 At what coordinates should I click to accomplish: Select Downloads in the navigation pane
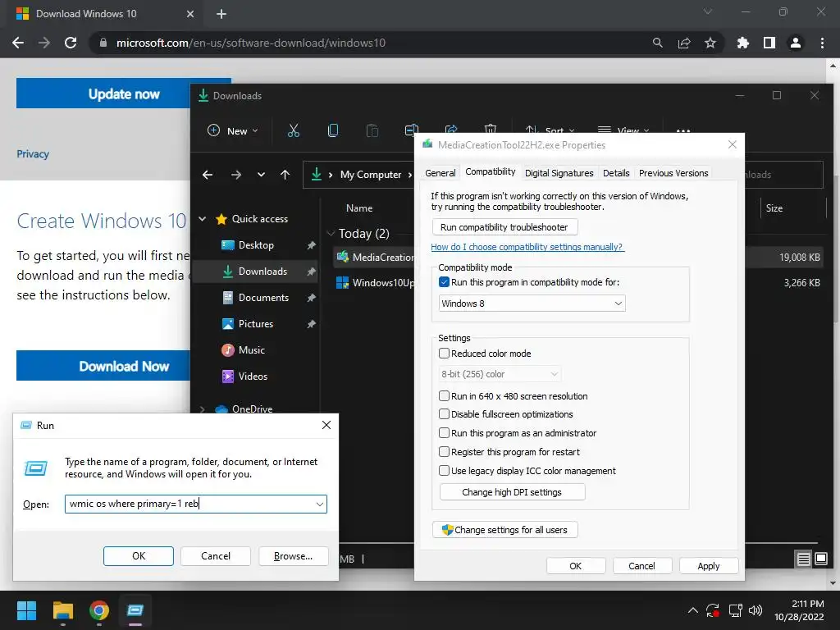click(262, 271)
